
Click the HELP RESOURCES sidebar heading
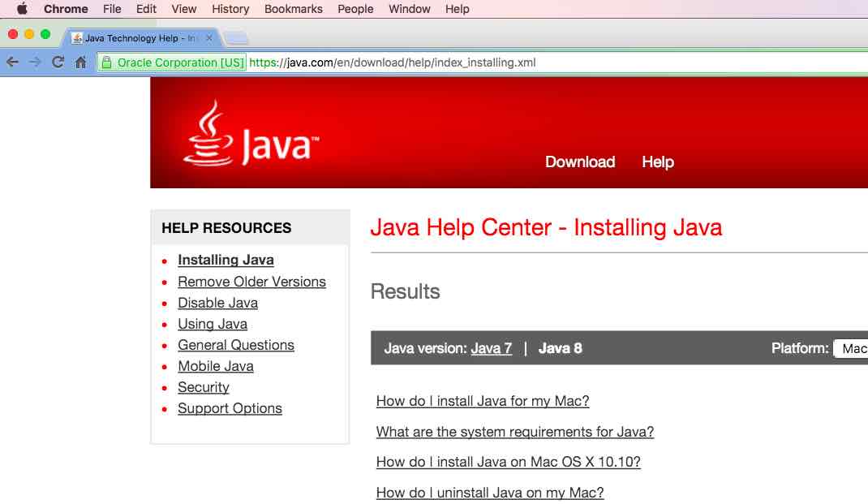point(226,227)
